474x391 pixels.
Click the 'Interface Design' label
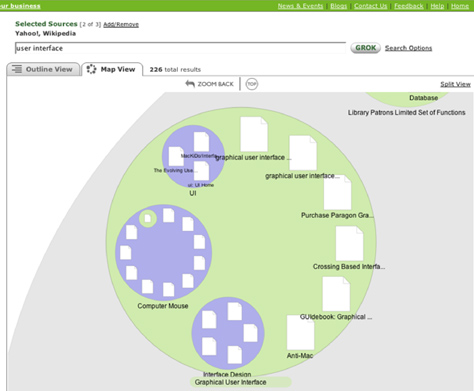227,374
